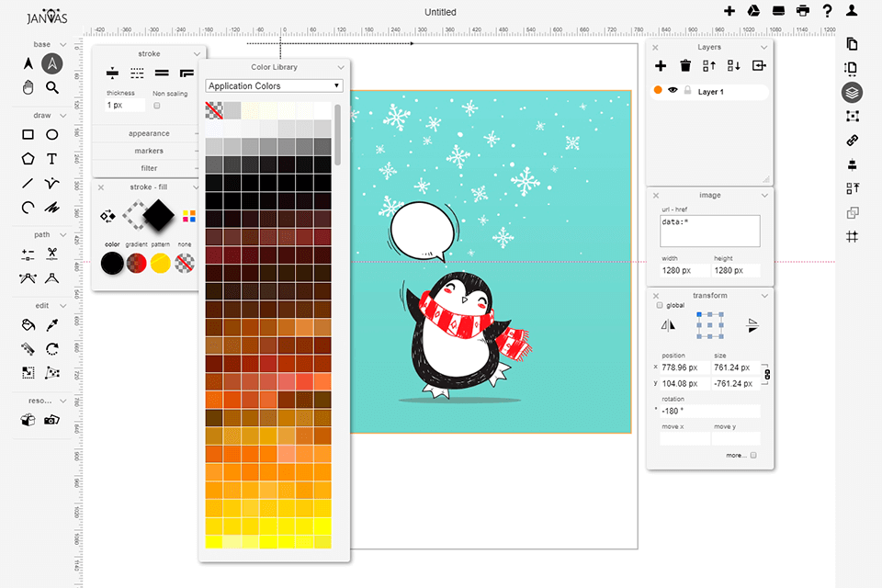882x588 pixels.
Task: Flip vertically in transform panel
Action: click(752, 325)
